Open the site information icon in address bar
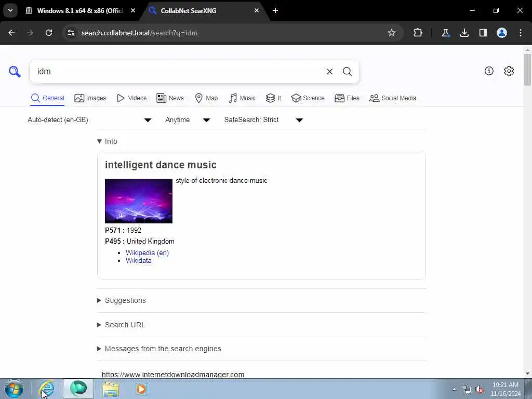Screen dimensions: 532x399 click(x=71, y=33)
